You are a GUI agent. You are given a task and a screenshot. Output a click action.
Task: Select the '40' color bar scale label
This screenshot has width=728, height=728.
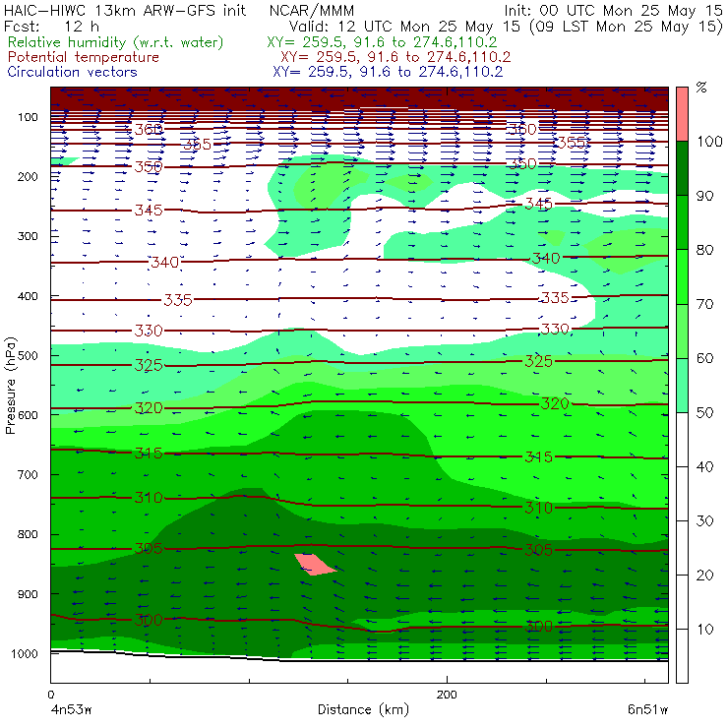pyautogui.click(x=704, y=466)
